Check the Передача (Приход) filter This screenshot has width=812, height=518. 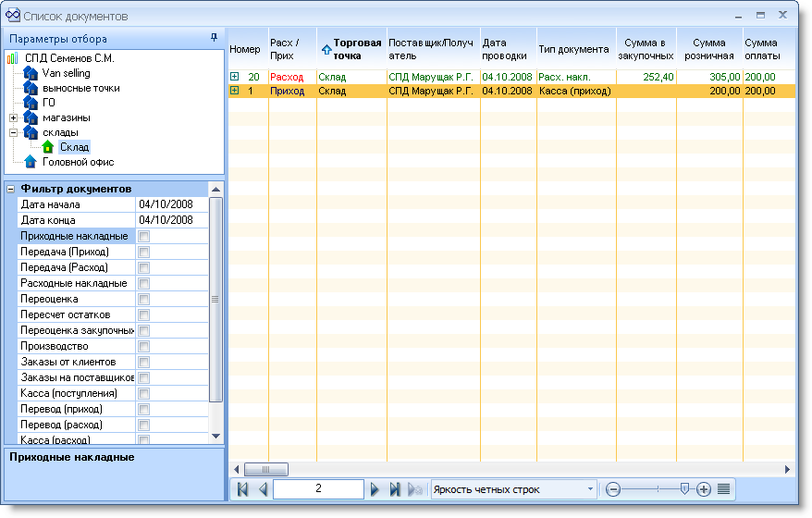pos(144,252)
